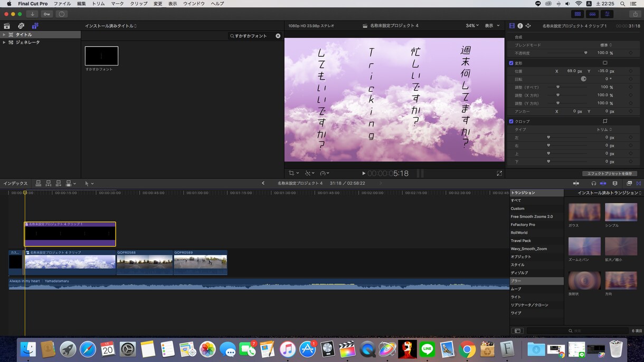Show the libraries sidebar clapper icon
Viewport: 644px width, 362px height.
[x=7, y=25]
